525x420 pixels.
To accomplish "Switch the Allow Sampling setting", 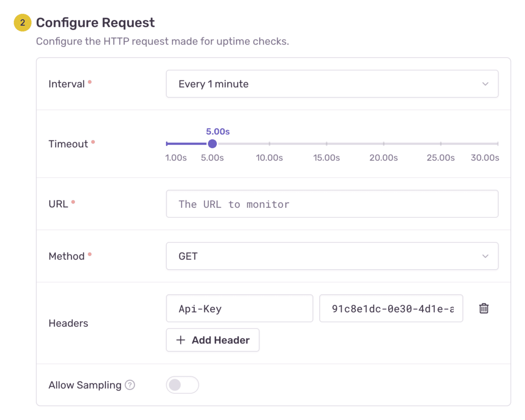I will pos(182,385).
